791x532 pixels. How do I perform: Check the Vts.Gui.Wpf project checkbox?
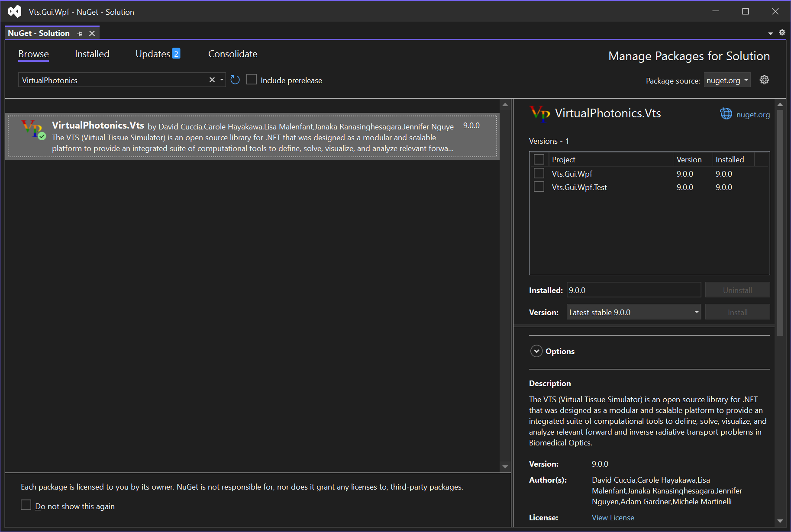tap(539, 173)
